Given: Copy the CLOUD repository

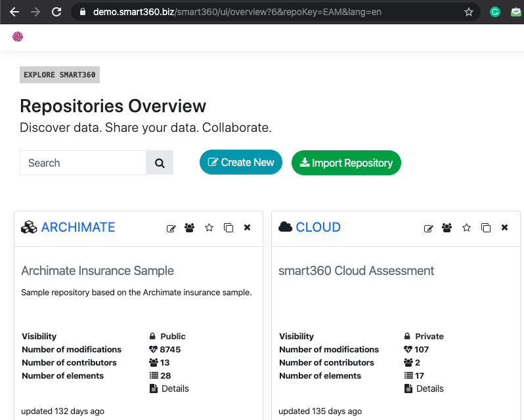Looking at the screenshot, I should point(486,228).
